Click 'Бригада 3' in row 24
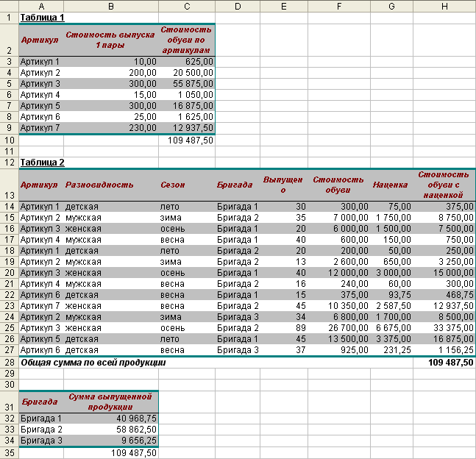476x459 pixels. coord(238,317)
